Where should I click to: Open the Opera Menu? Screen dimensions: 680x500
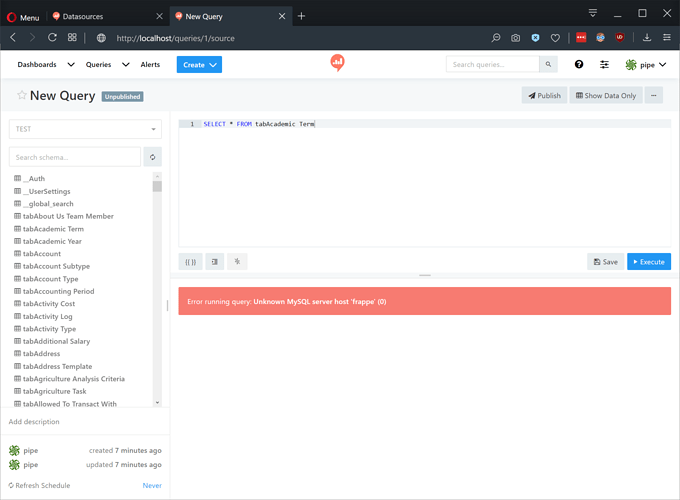point(23,17)
